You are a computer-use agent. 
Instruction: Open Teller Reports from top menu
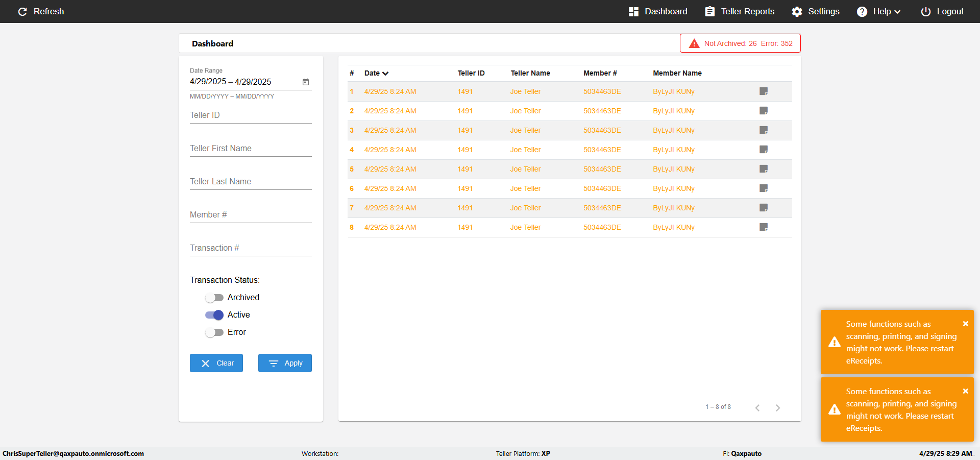(x=740, y=11)
